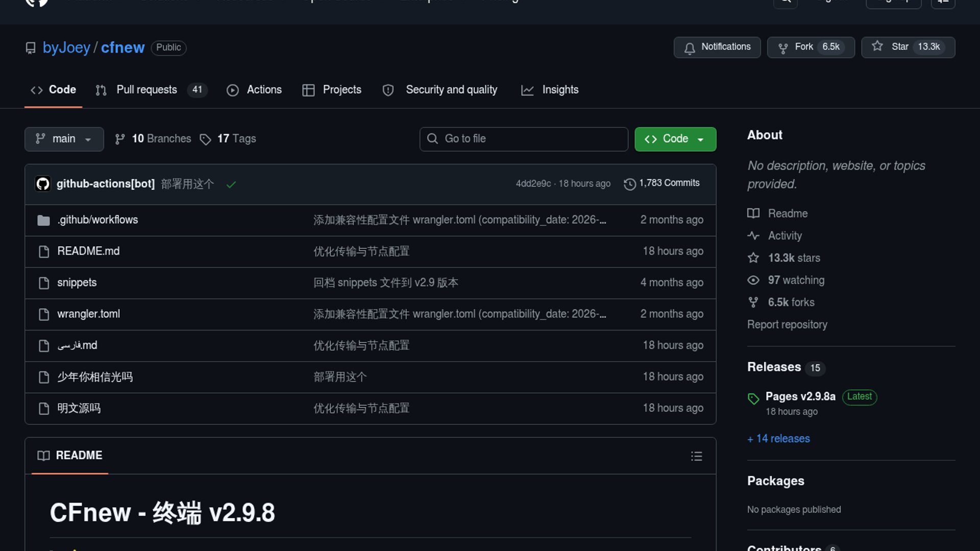Open commit 4dd2e9c hash link
The height and width of the screenshot is (551, 980).
[533, 184]
